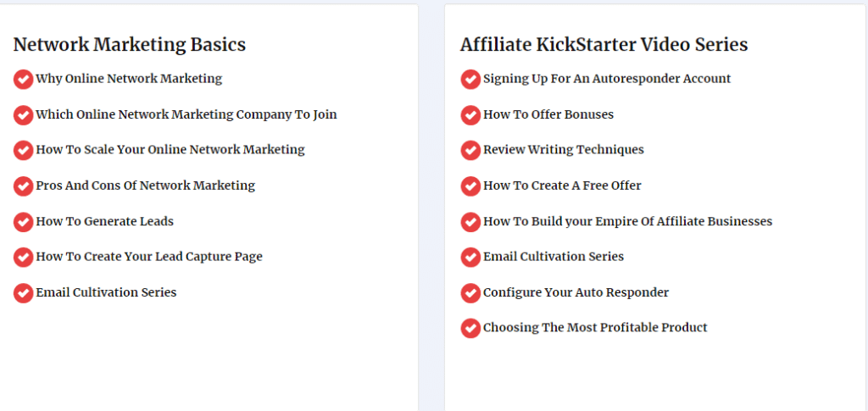868x411 pixels.
Task: Click check icon beside Pros And Cons Of Network Marketing
Action: pyautogui.click(x=23, y=186)
